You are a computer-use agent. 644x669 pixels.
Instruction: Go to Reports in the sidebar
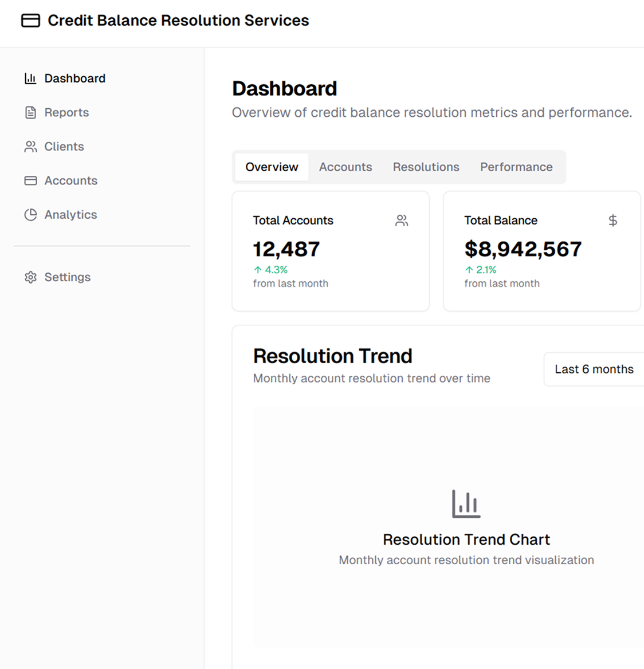tap(66, 113)
